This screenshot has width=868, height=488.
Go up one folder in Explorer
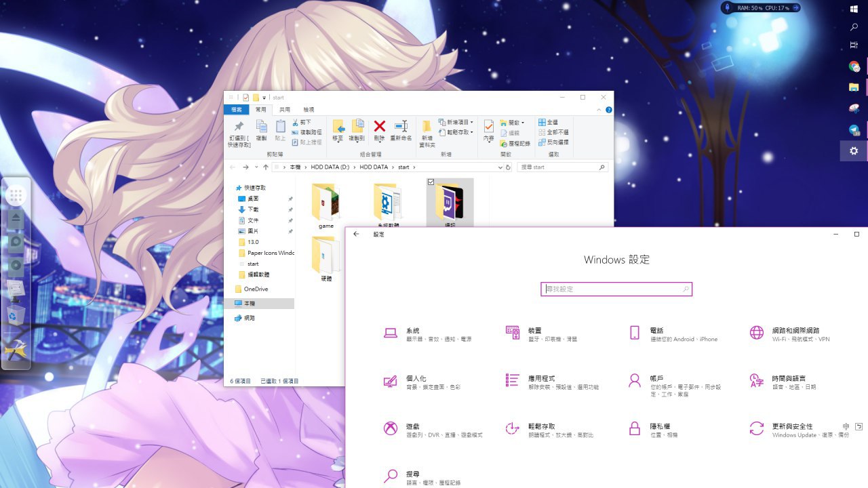point(265,167)
